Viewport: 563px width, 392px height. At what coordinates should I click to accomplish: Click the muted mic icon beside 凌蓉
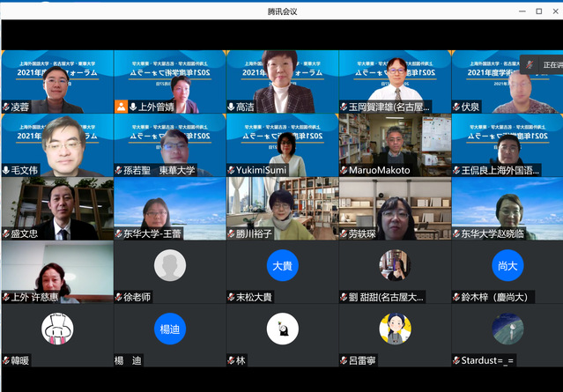point(6,107)
